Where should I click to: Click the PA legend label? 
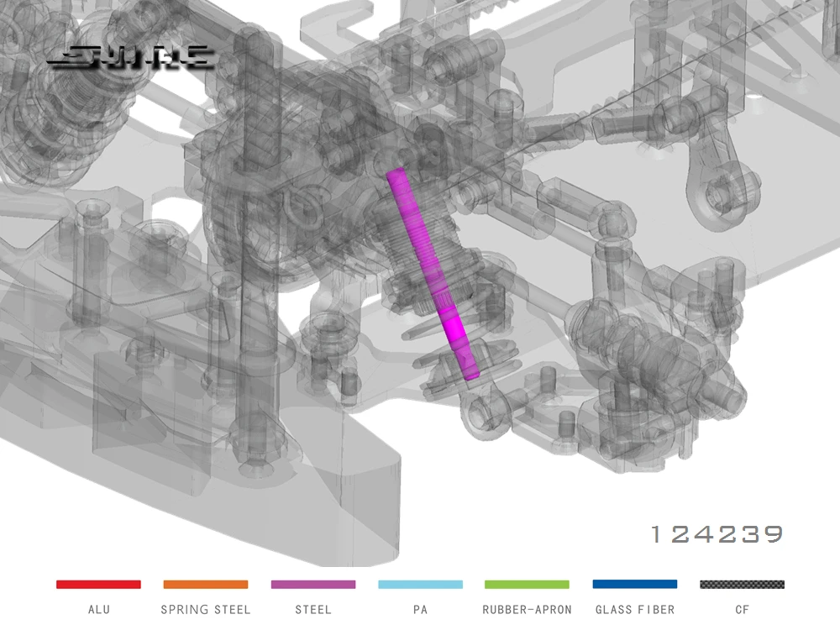tap(421, 610)
